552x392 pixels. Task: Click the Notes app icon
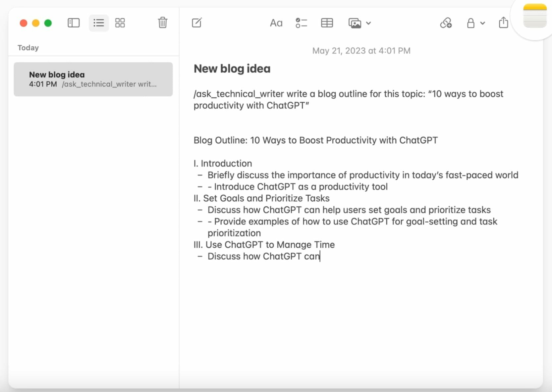[534, 16]
